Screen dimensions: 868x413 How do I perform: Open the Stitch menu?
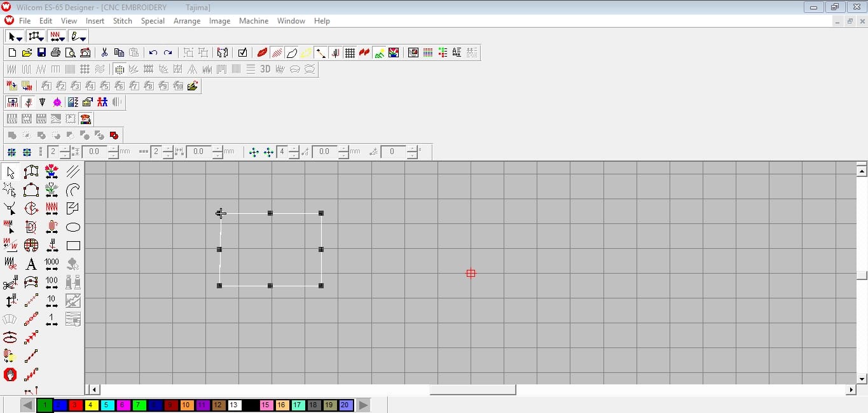tap(123, 21)
